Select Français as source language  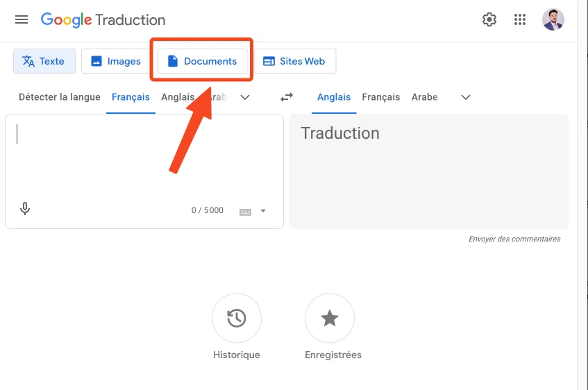pyautogui.click(x=131, y=97)
